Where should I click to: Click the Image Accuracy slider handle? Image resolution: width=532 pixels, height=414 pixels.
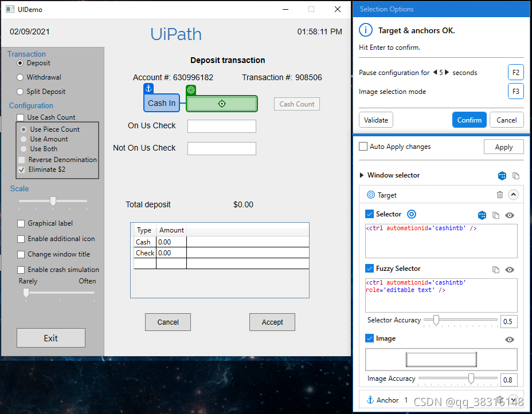pyautogui.click(x=471, y=378)
